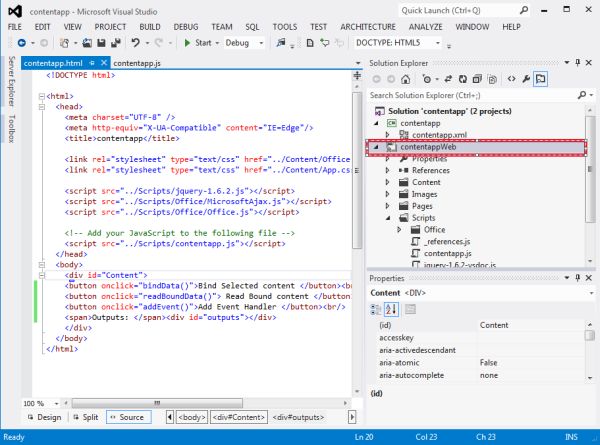This screenshot has width=600, height=445.
Task: Toggle Preview Selected Items in Solution Explorer
Action: coord(540,79)
